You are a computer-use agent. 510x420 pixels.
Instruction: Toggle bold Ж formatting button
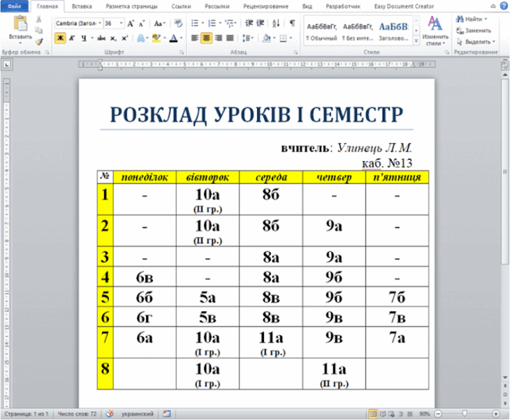click(x=60, y=38)
